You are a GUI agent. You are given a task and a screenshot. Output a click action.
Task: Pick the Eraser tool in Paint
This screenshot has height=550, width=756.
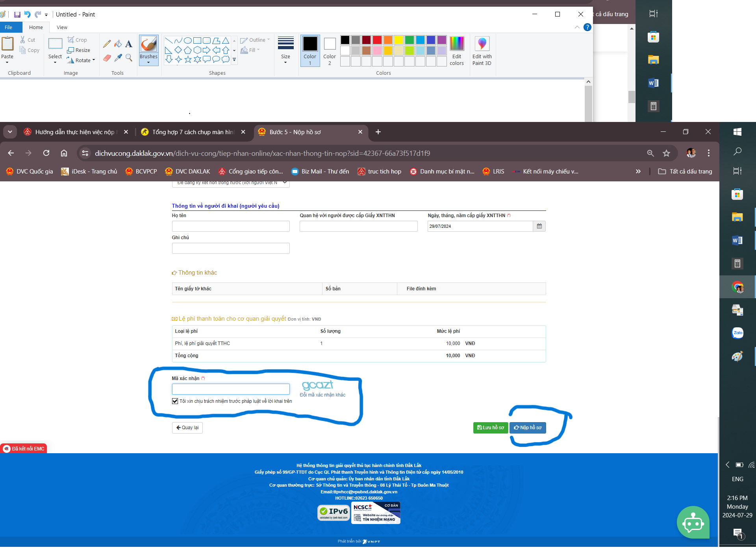[107, 58]
